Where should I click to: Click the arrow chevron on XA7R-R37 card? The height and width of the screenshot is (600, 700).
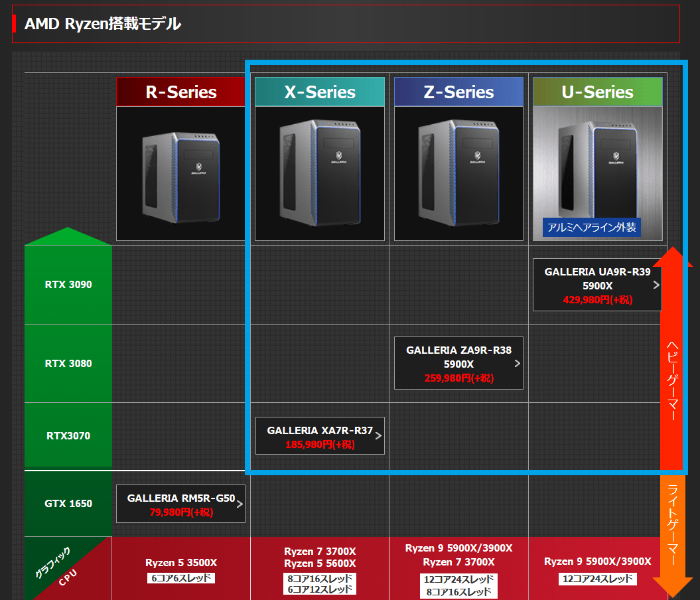pos(378,435)
